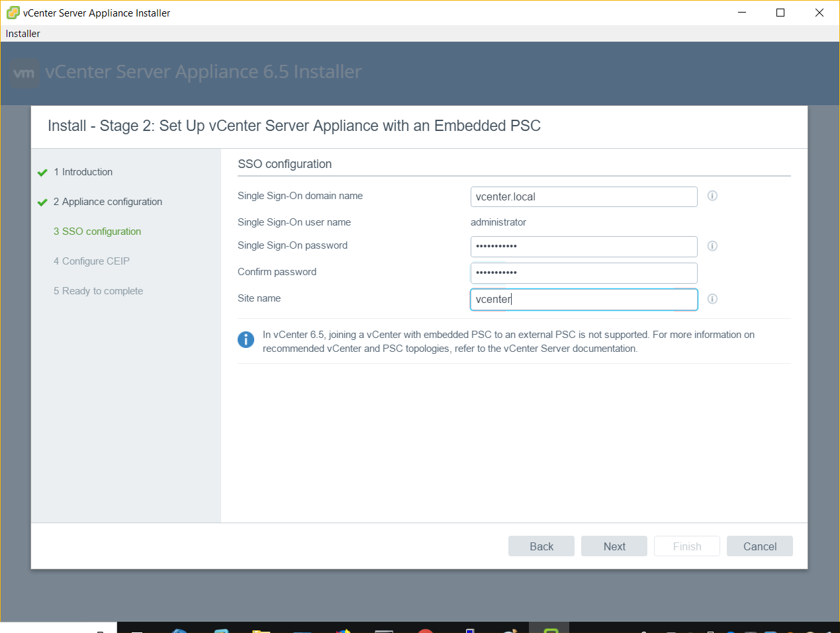The width and height of the screenshot is (840, 633).
Task: Focus the Single Sign-On domain name field
Action: [x=584, y=196]
